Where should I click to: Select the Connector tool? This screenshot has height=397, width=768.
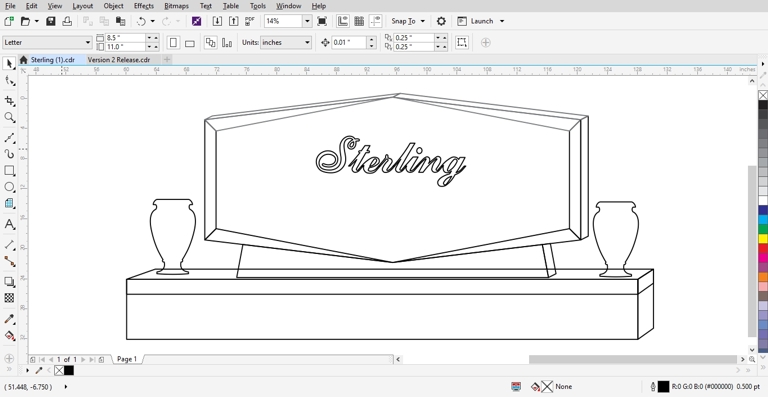(9, 261)
